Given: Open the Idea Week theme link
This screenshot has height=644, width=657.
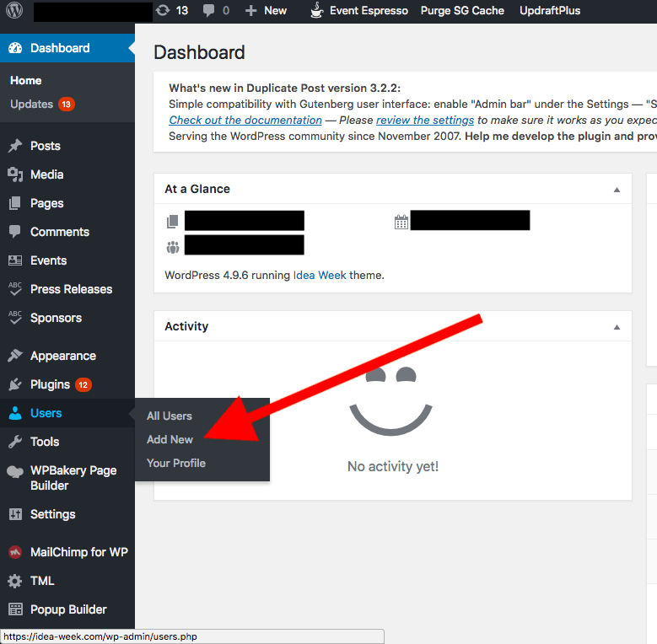Looking at the screenshot, I should (320, 275).
